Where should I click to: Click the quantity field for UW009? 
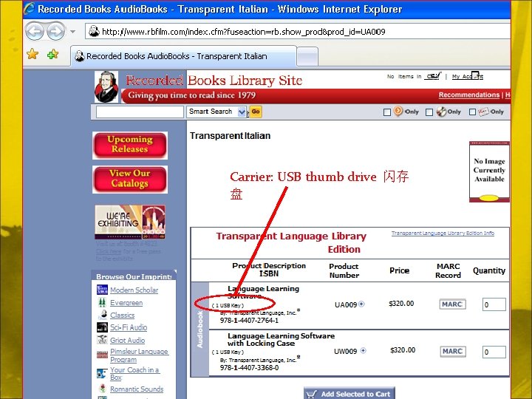[x=494, y=352]
